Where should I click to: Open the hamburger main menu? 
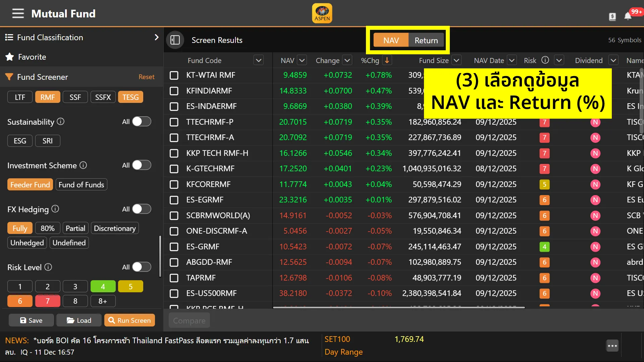click(18, 13)
